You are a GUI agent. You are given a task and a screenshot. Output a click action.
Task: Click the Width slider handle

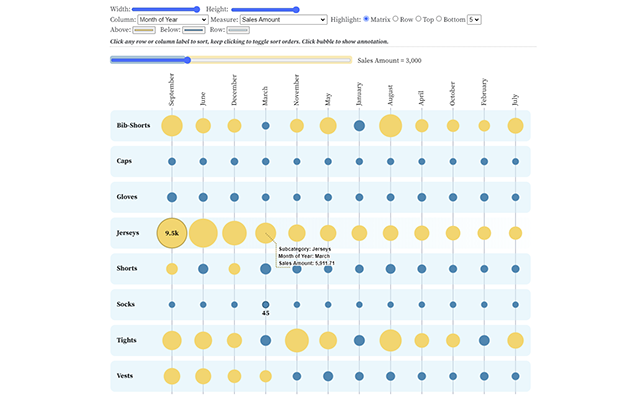197,9
